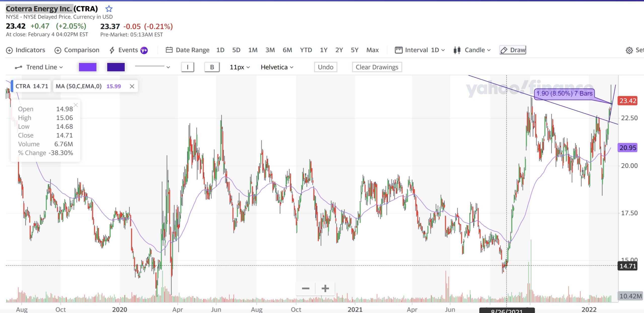Click the calendar icon beside Date Range

169,50
